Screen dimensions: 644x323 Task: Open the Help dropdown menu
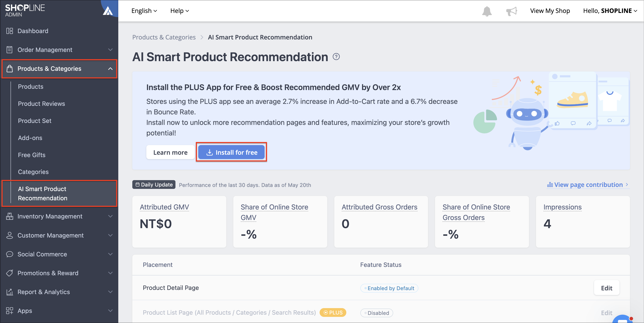coord(179,11)
